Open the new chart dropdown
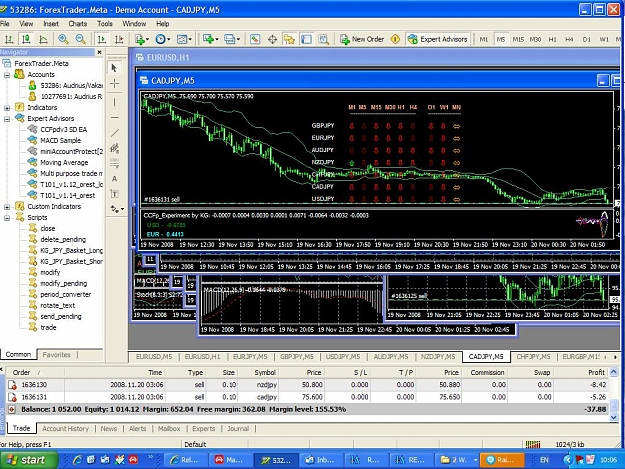The width and height of the screenshot is (625, 469). 210,39
